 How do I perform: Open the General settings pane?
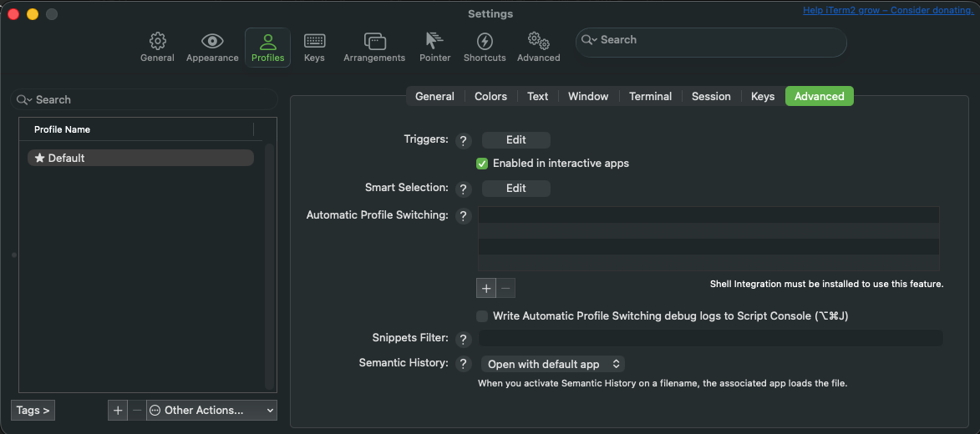[157, 48]
